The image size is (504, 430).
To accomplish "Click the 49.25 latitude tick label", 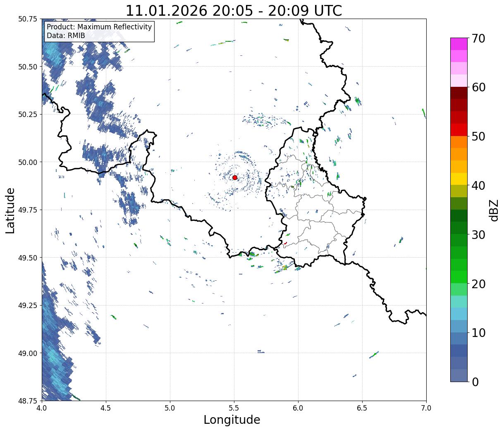I will [x=28, y=306].
